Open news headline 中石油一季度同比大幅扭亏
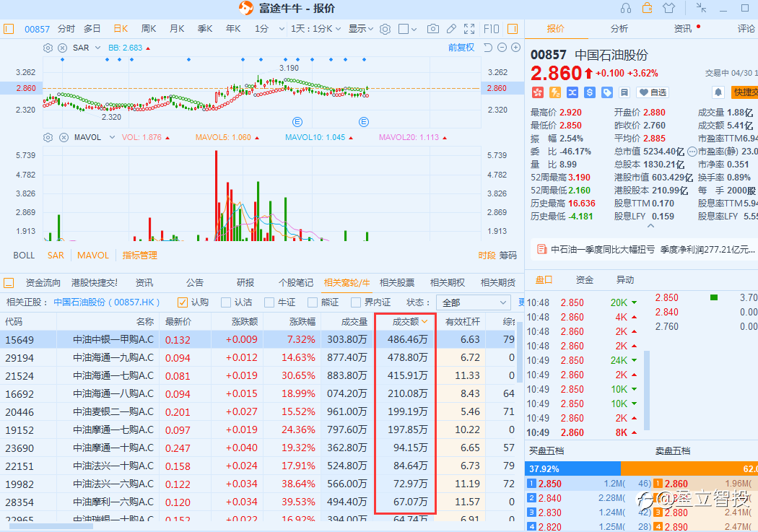 603,250
